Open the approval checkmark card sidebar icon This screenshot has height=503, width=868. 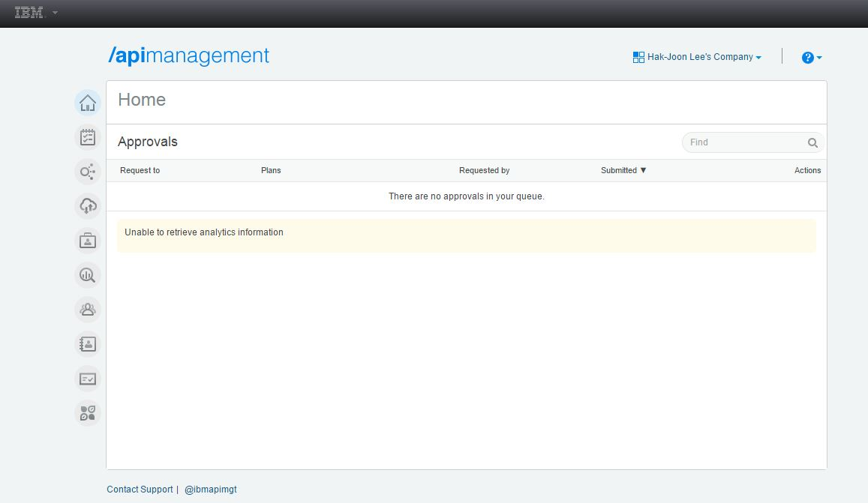coord(88,379)
